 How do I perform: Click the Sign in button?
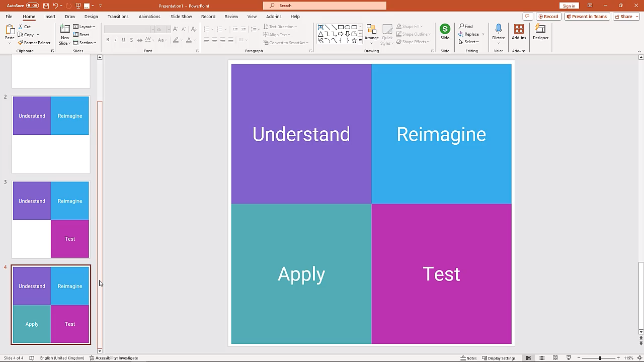tap(569, 6)
